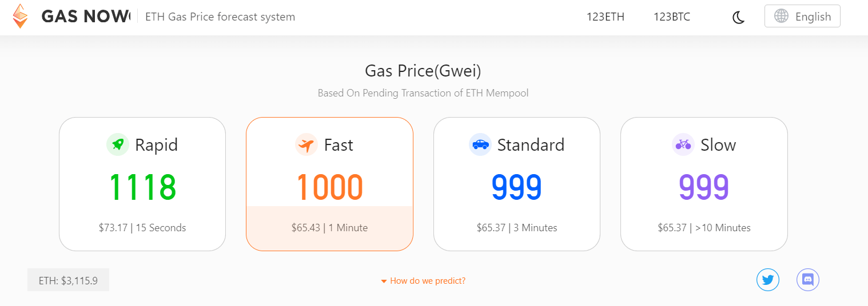Click the globe icon beside English
The height and width of the screenshot is (306, 868).
781,16
